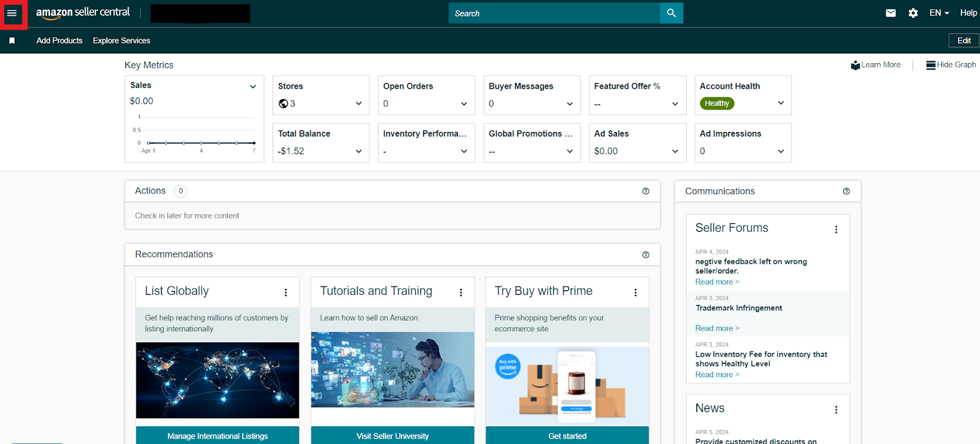Expand the Sales metric chevron
980x444 pixels.
pyautogui.click(x=253, y=86)
